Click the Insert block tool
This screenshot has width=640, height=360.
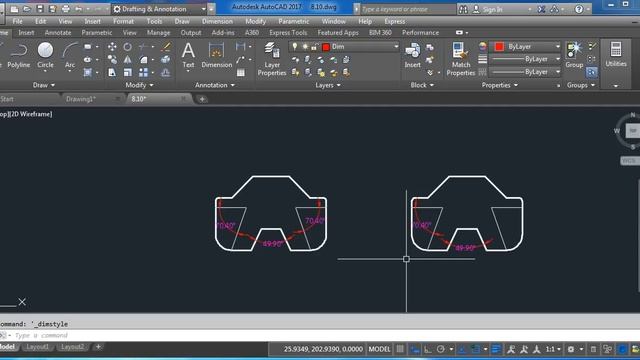click(x=413, y=56)
